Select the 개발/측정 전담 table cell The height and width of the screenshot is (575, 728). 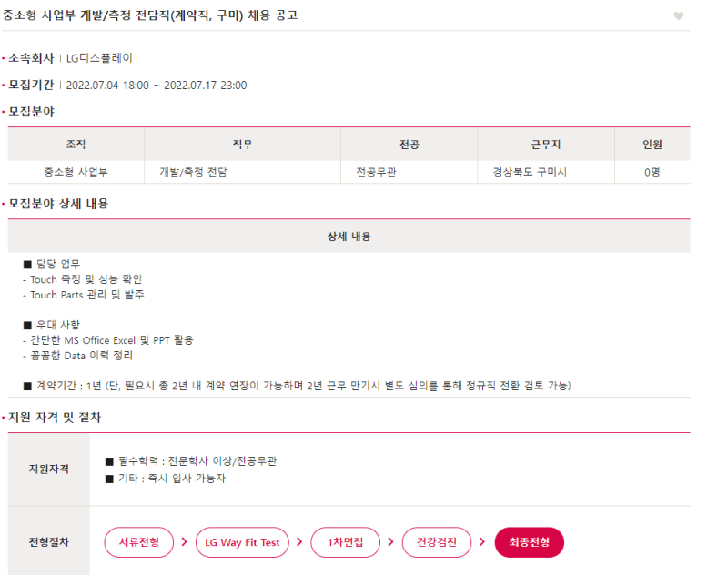tap(193, 171)
